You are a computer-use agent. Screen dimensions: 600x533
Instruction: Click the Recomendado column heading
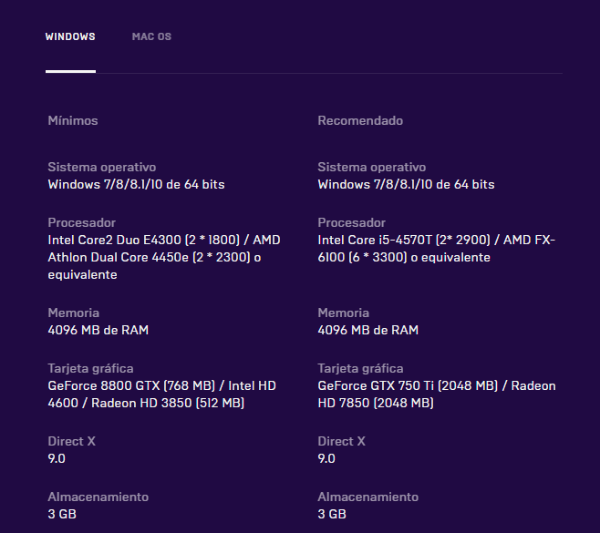pos(360,121)
